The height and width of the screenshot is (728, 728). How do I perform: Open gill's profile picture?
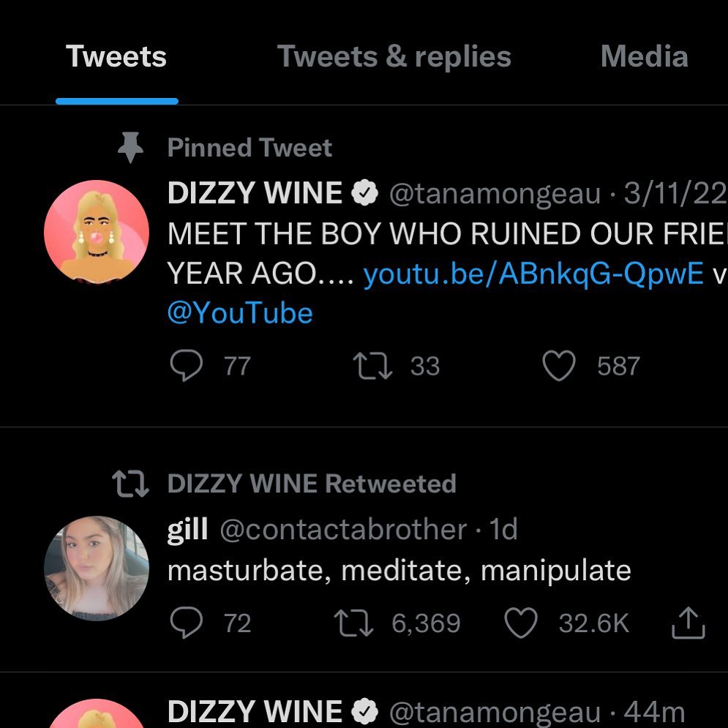97,568
